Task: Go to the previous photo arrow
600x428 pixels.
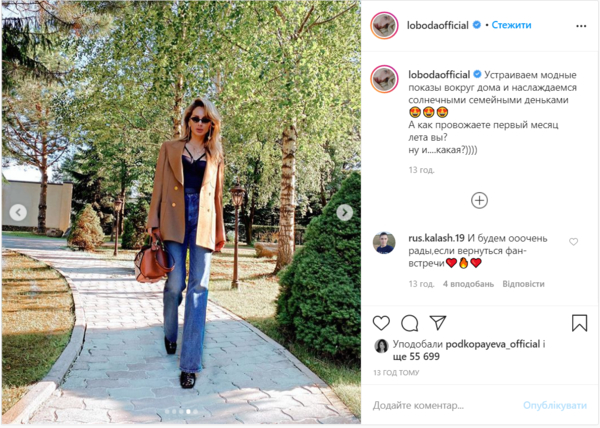Action: [18, 212]
